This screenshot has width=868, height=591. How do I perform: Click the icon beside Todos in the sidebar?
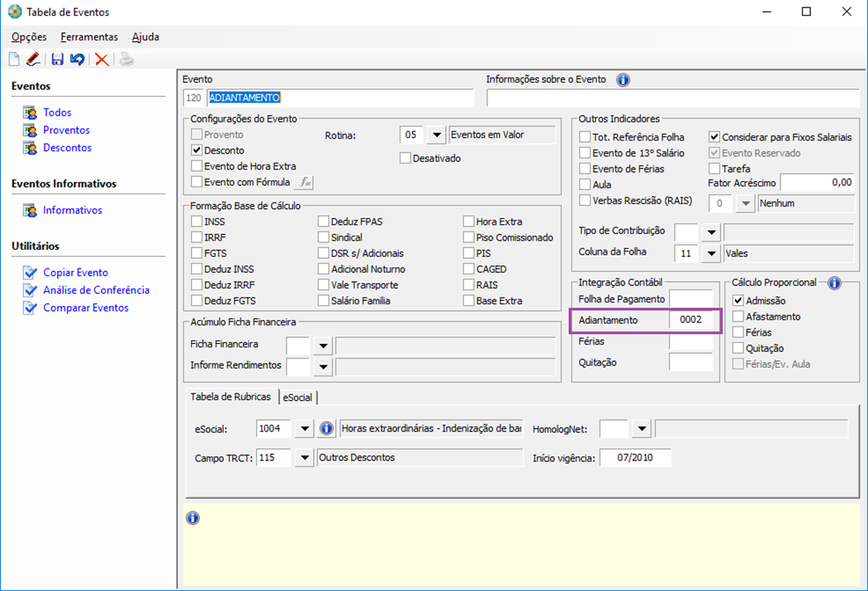pyautogui.click(x=30, y=112)
